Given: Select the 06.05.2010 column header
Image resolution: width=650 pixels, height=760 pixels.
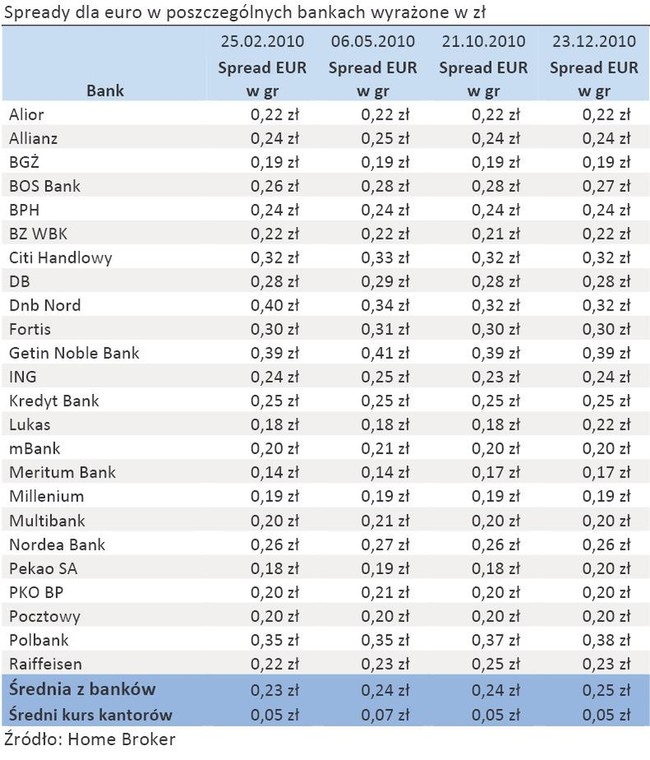Looking at the screenshot, I should (x=373, y=65).
